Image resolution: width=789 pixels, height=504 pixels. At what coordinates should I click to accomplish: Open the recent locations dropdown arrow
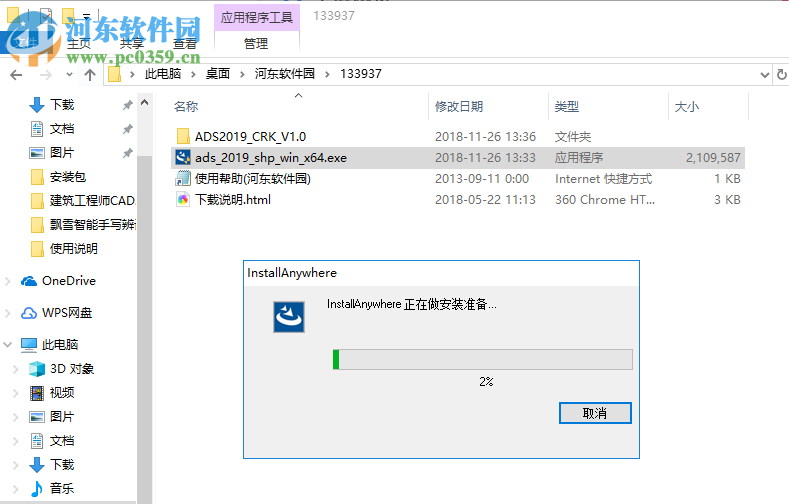point(69,74)
